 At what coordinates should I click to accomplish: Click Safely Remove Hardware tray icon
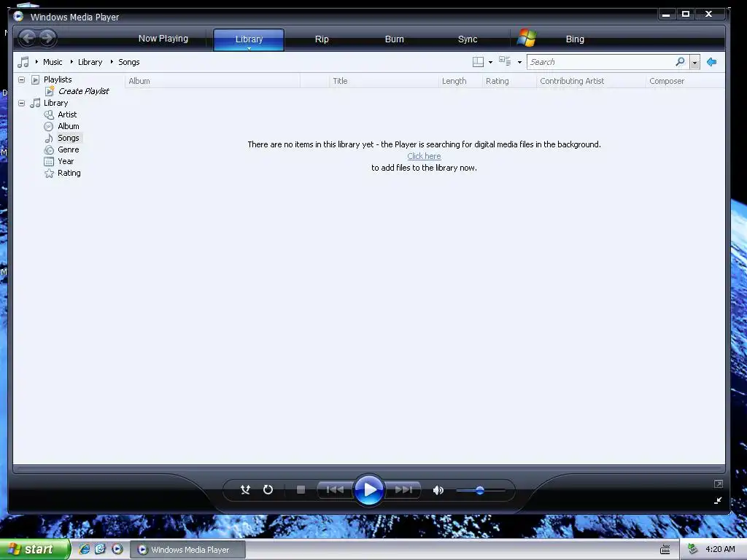[x=693, y=549]
